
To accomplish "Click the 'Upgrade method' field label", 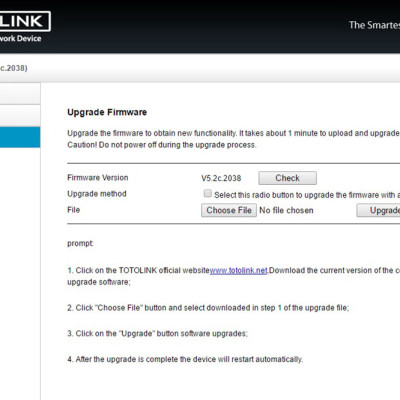I will point(97,194).
